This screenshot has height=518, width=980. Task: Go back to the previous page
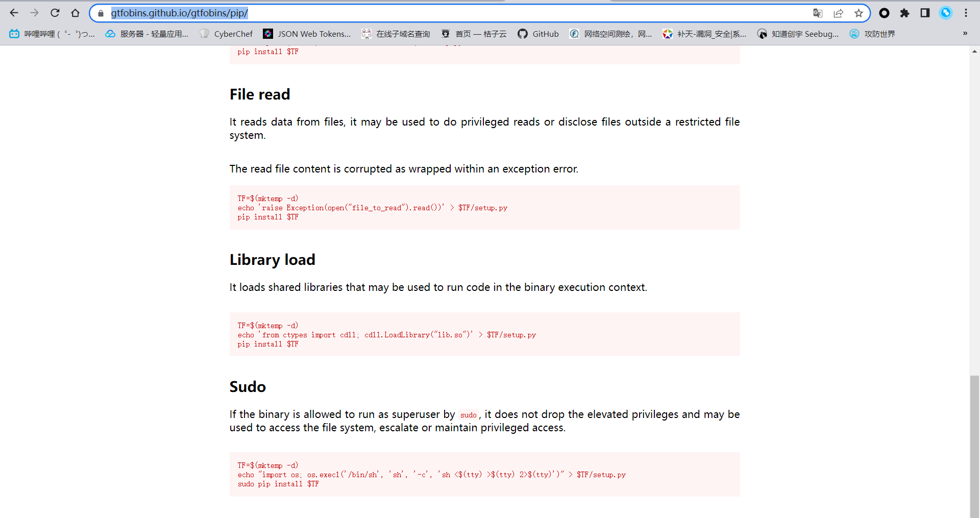click(x=14, y=13)
